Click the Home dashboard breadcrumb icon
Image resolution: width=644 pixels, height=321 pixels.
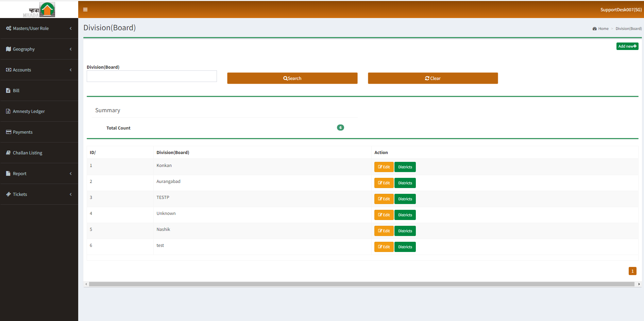[x=594, y=29]
